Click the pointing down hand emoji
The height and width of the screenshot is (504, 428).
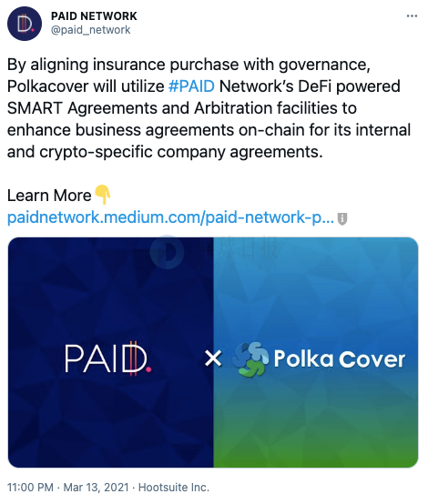pos(103,195)
